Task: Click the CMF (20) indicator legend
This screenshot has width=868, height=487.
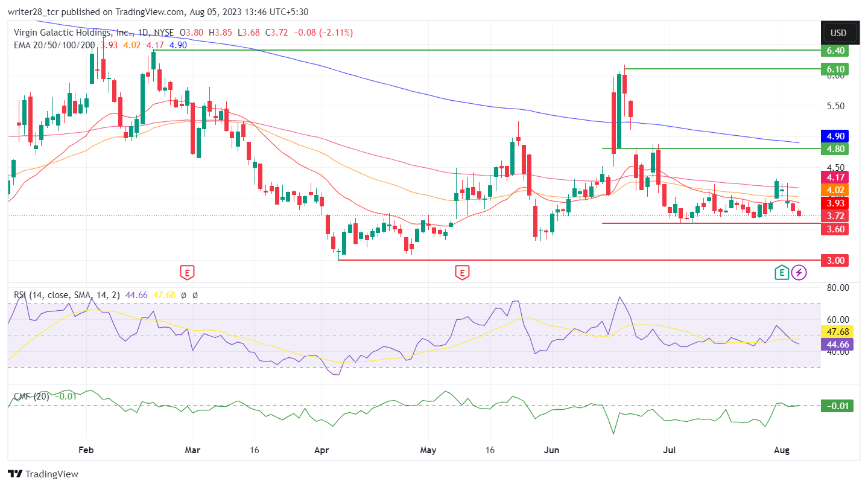Action: click(32, 396)
